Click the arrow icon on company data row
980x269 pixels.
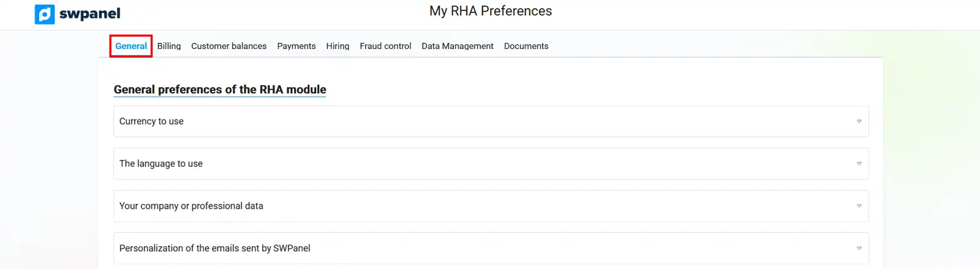pos(859,206)
